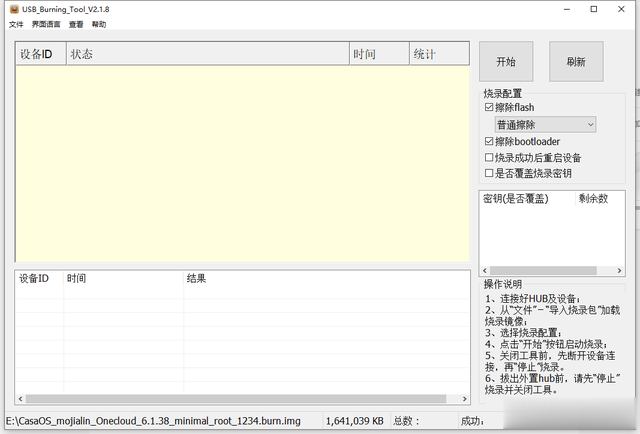640x434 pixels.
Task: Click the 刷新 refresh button
Action: tap(576, 62)
